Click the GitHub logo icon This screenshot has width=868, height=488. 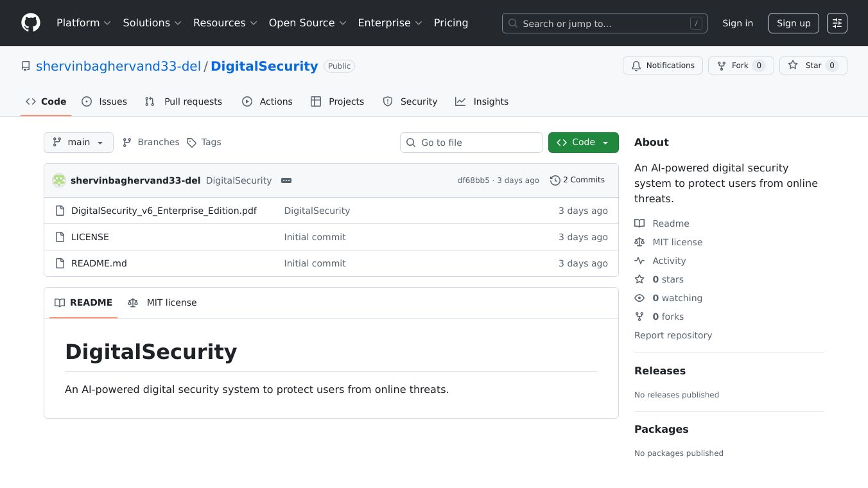pyautogui.click(x=31, y=23)
